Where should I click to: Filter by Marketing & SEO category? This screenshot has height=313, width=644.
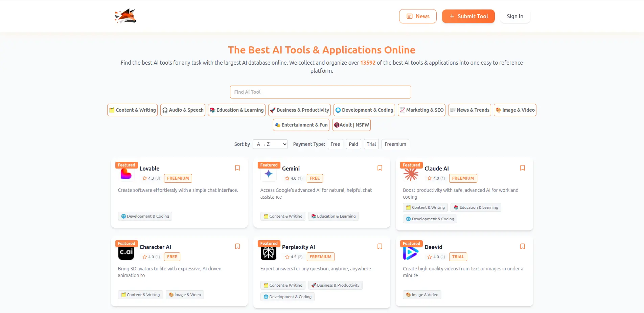421,110
